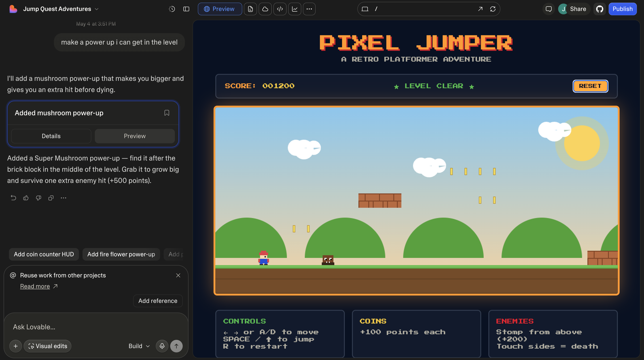This screenshot has height=360, width=644.
Task: Open more message actions ellipsis
Action: click(64, 198)
